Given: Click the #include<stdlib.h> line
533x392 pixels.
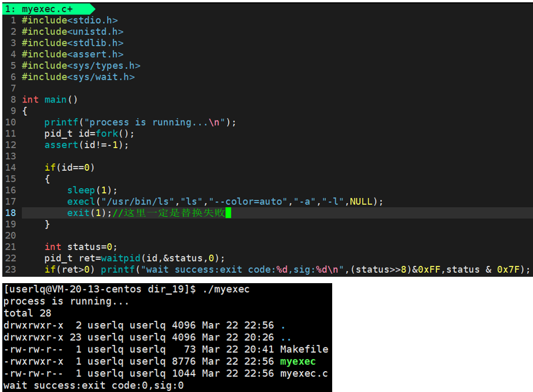Looking at the screenshot, I should [x=72, y=43].
